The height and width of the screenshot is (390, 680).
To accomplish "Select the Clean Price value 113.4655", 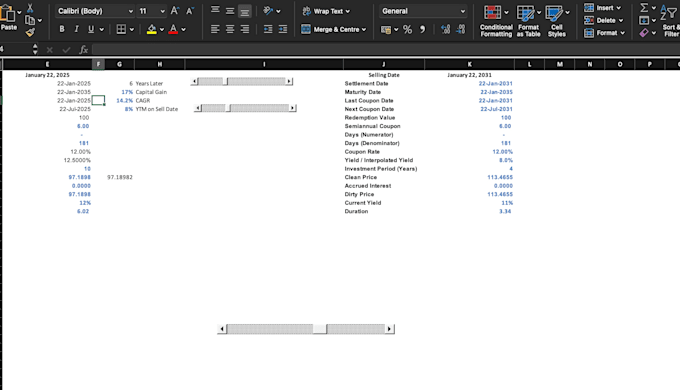I will [500, 177].
